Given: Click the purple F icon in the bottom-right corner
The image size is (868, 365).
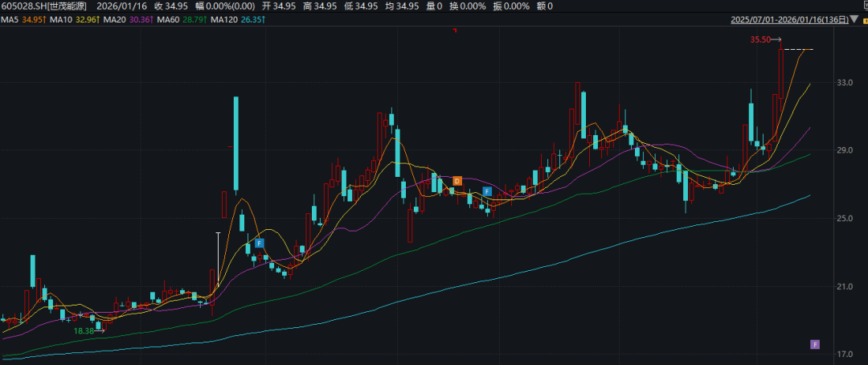Looking at the screenshot, I should point(814,344).
